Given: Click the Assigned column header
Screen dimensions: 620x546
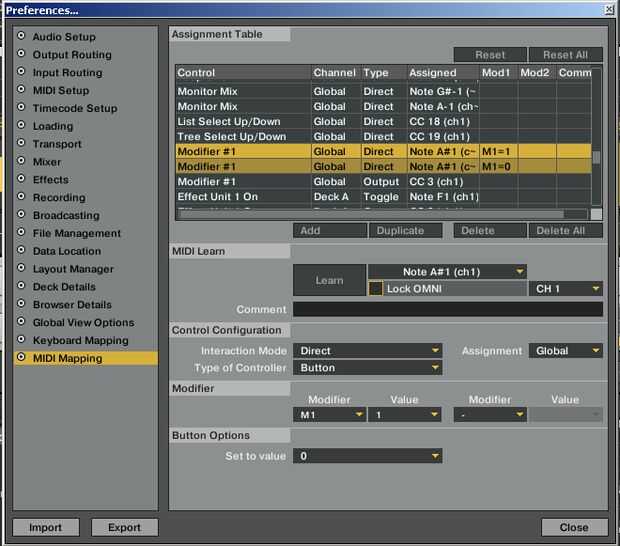Looking at the screenshot, I should coord(443,73).
